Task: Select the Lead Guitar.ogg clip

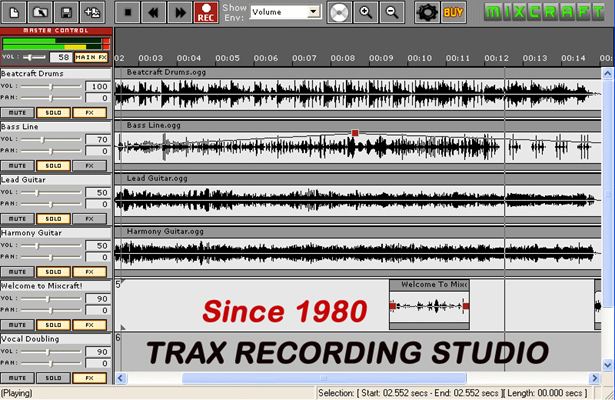Action: 358,198
